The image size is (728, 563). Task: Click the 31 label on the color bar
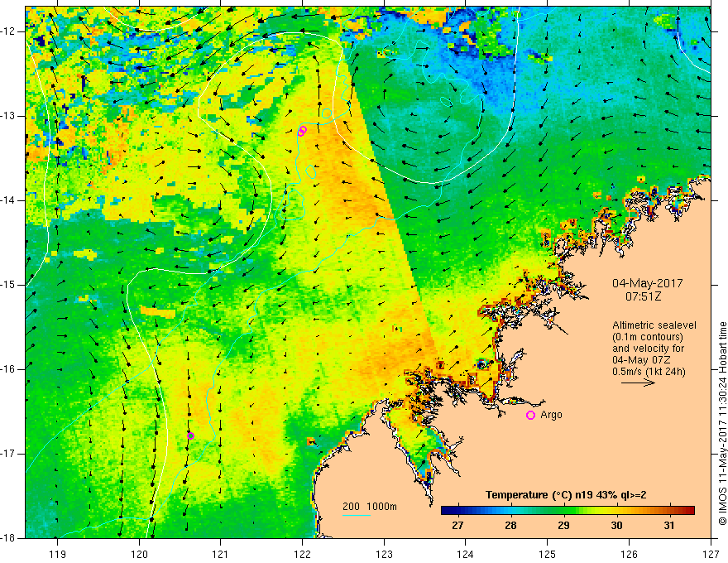(x=668, y=526)
